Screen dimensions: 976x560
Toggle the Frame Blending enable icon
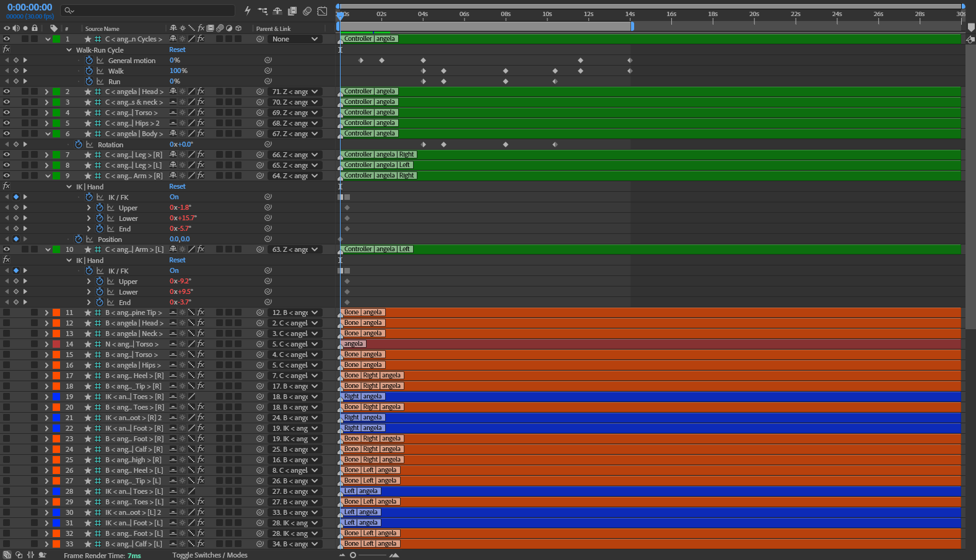292,11
